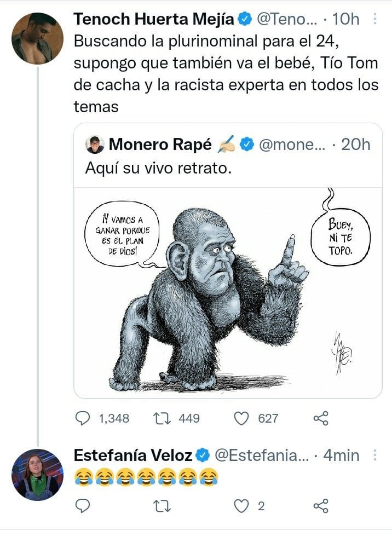This screenshot has width=392, height=542.
Task: Reply to the quoted cartoon tweet
Action: tap(82, 419)
